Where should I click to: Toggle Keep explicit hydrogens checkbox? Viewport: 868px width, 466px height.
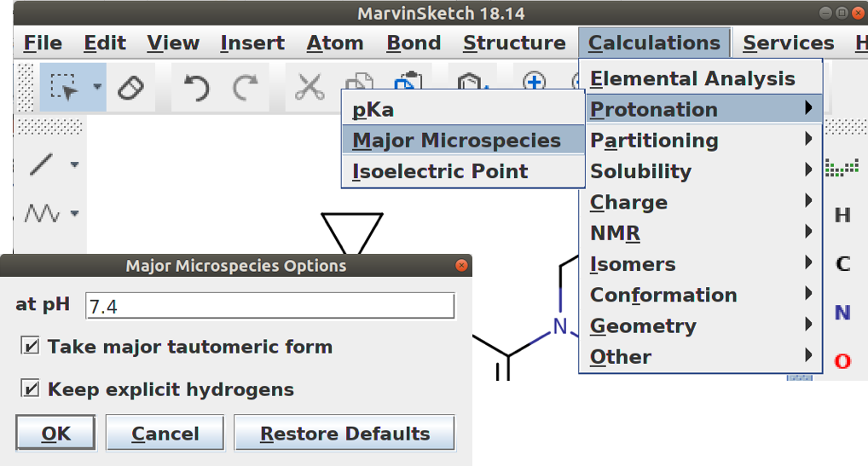30,388
